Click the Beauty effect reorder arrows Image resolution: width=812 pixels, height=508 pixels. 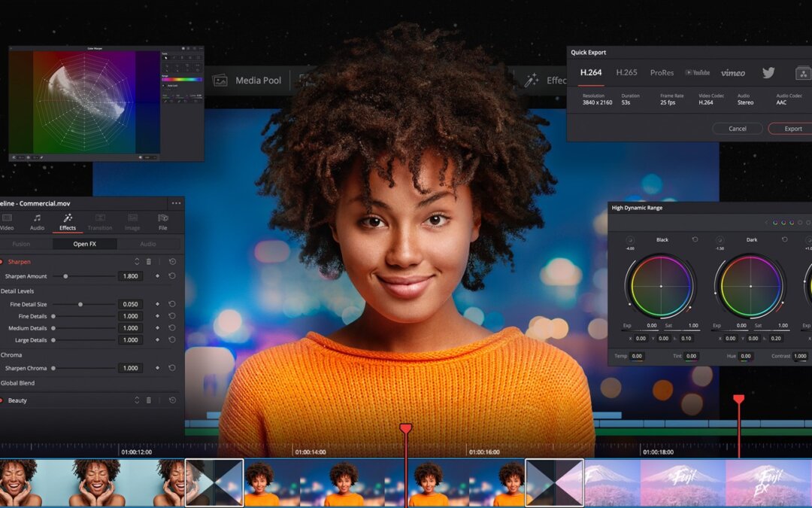[x=137, y=400]
